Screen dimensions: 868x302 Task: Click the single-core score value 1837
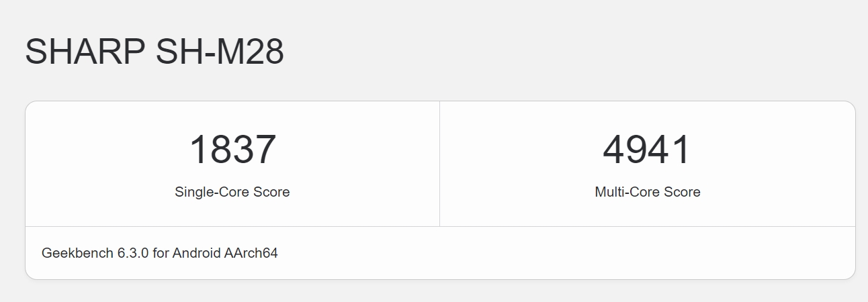(x=232, y=150)
